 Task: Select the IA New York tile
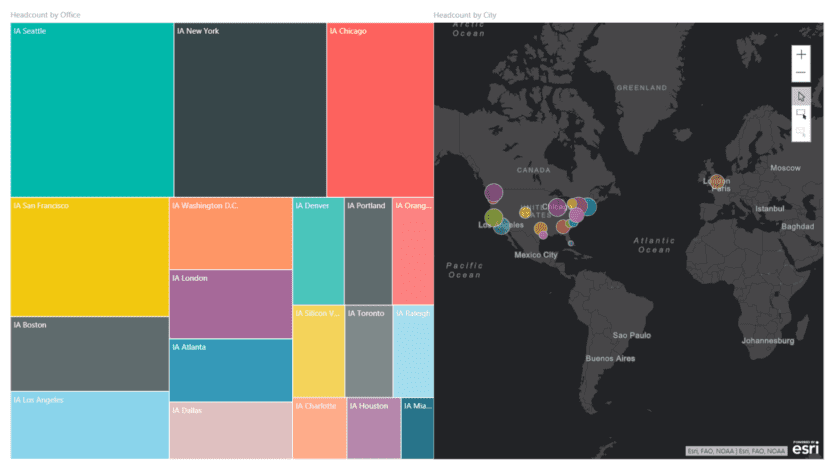coord(250,110)
